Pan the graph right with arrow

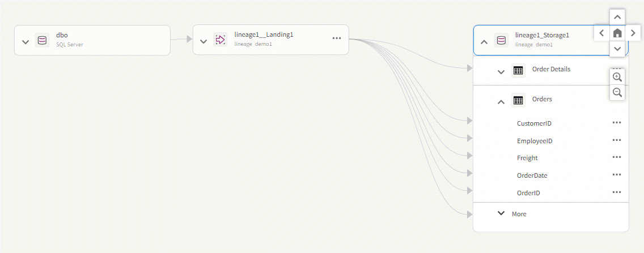click(x=633, y=33)
